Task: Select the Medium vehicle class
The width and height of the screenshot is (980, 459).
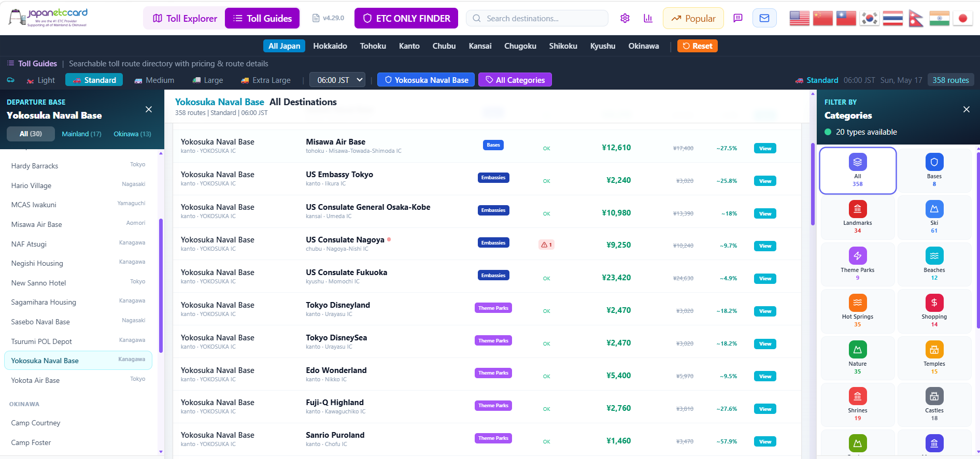Action: point(154,80)
